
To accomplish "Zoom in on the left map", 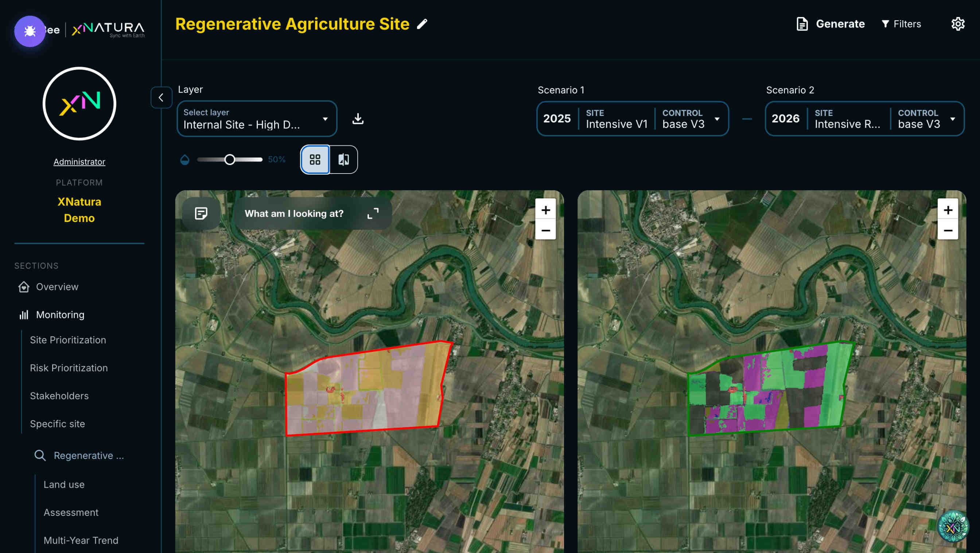I will (x=545, y=210).
